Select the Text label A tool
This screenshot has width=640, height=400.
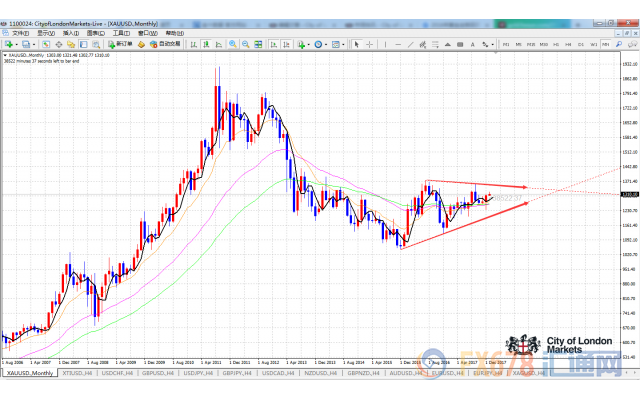tap(472, 44)
